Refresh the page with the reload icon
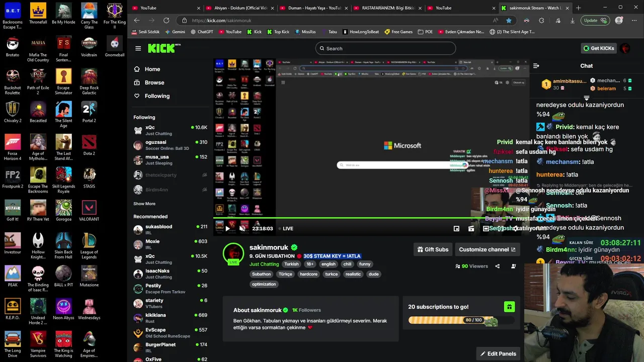 pos(166,21)
